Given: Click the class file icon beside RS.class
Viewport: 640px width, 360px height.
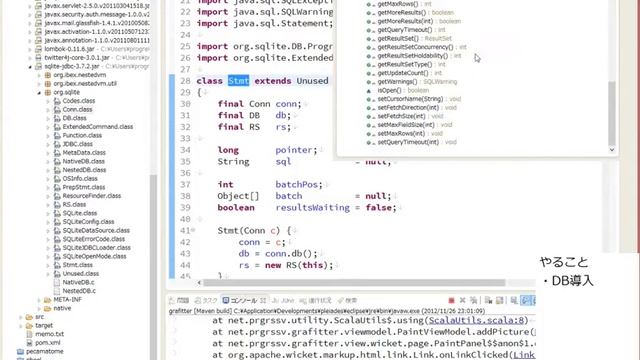Looking at the screenshot, I should tap(57, 204).
